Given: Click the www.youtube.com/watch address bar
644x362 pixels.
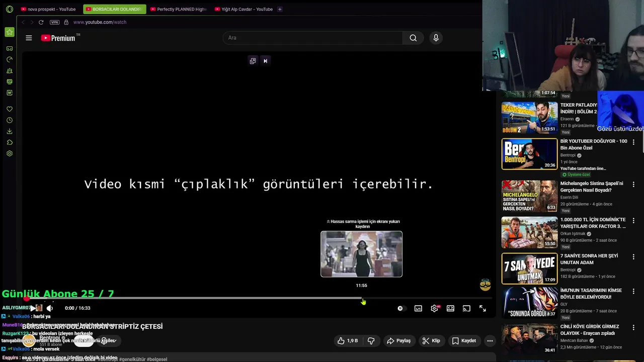Looking at the screenshot, I should (x=100, y=22).
